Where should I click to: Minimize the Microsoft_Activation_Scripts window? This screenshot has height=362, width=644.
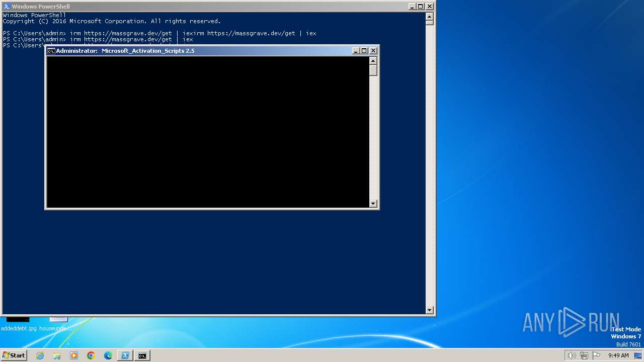coord(356,51)
